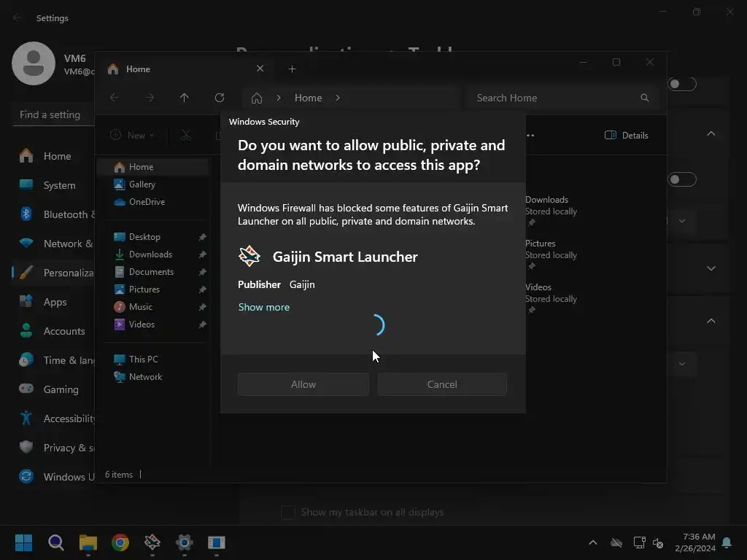Show hidden system tray icons
747x560 pixels.
pyautogui.click(x=593, y=542)
